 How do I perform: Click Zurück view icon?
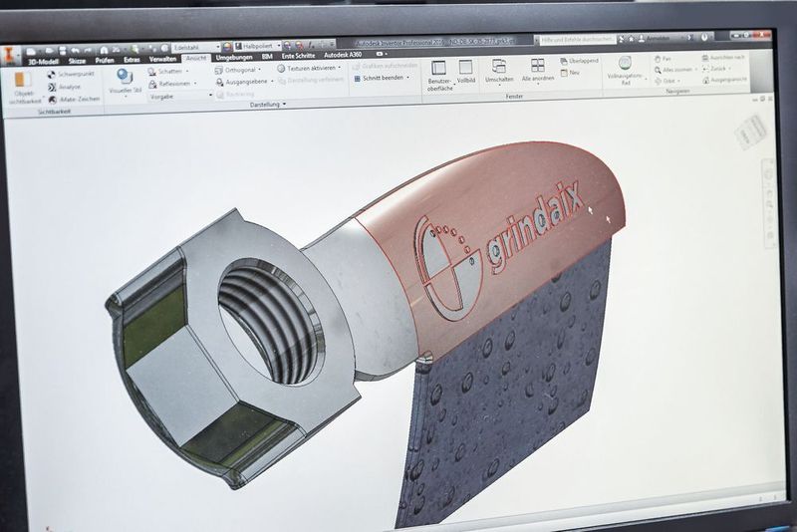(706, 69)
